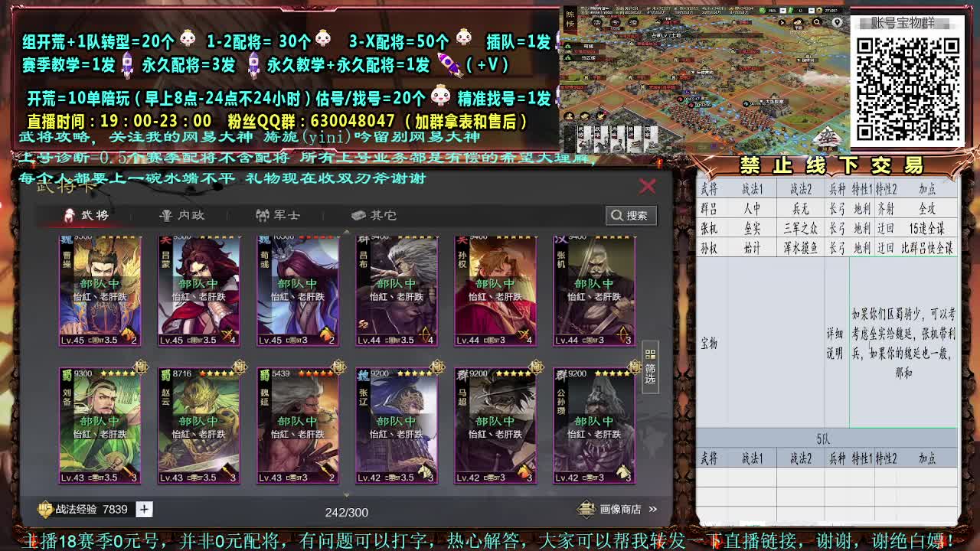Click the 全攻 cell in table
Screen dimensions: 980x551
[x=927, y=208]
